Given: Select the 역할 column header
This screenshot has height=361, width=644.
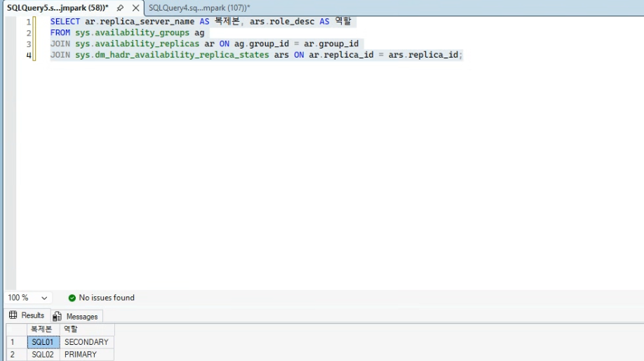Looking at the screenshot, I should (87, 329).
